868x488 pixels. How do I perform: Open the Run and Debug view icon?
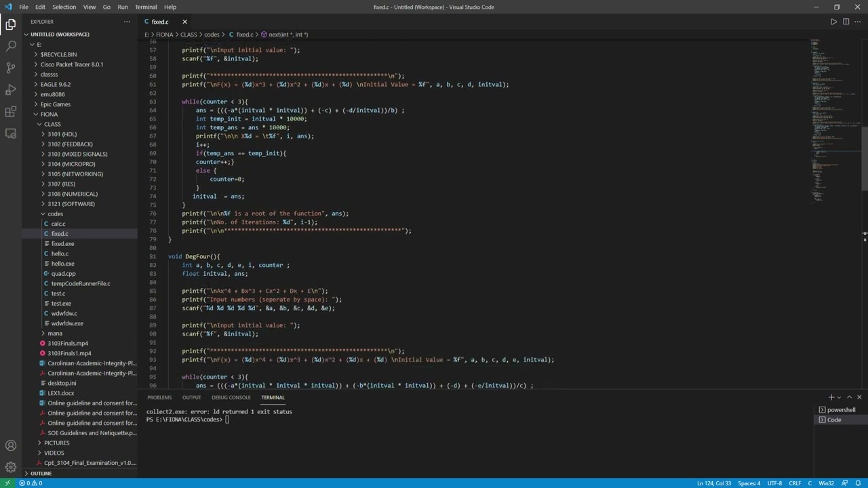pyautogui.click(x=10, y=89)
